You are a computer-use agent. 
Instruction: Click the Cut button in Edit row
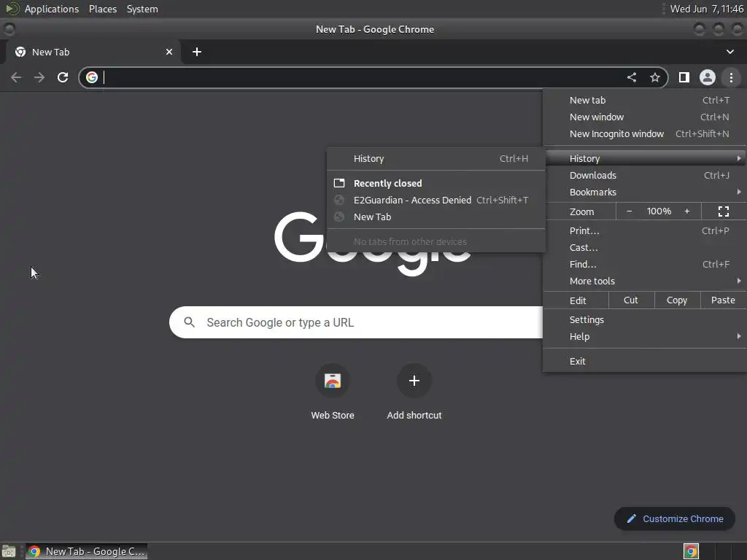631,300
